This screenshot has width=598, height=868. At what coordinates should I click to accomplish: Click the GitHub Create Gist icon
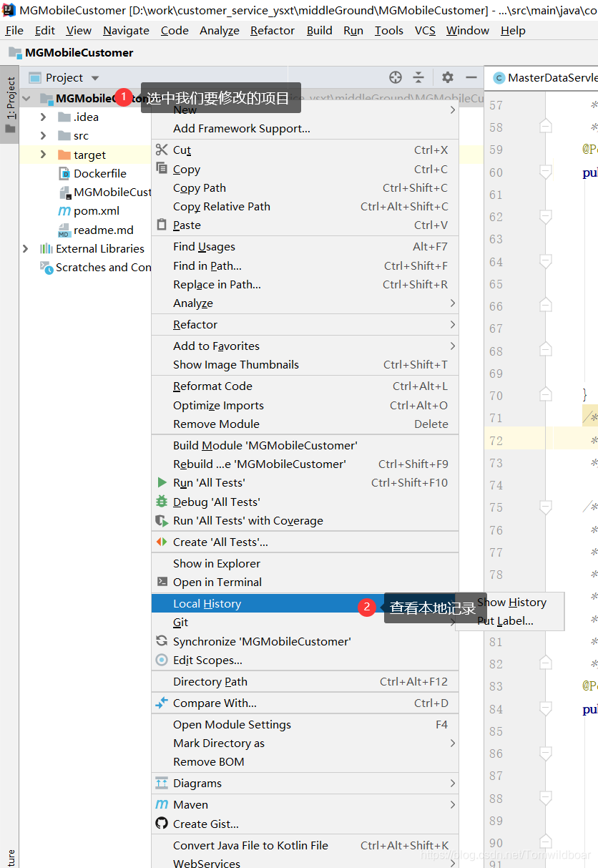(162, 824)
